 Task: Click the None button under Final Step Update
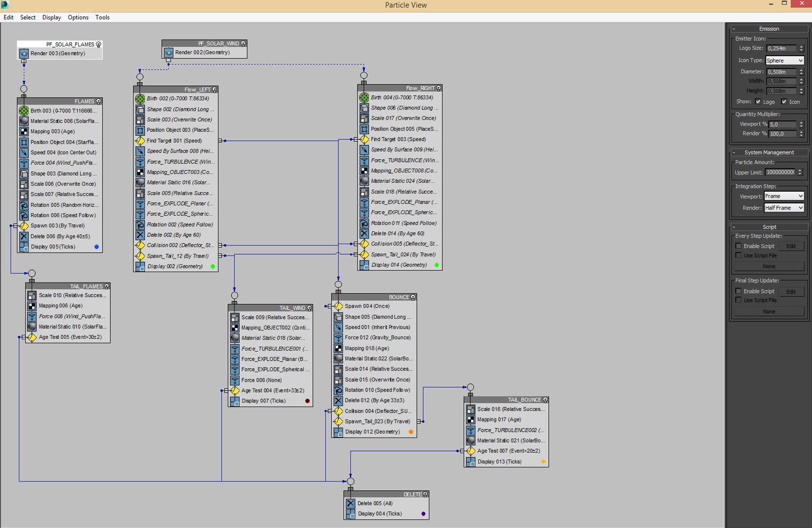point(769,311)
